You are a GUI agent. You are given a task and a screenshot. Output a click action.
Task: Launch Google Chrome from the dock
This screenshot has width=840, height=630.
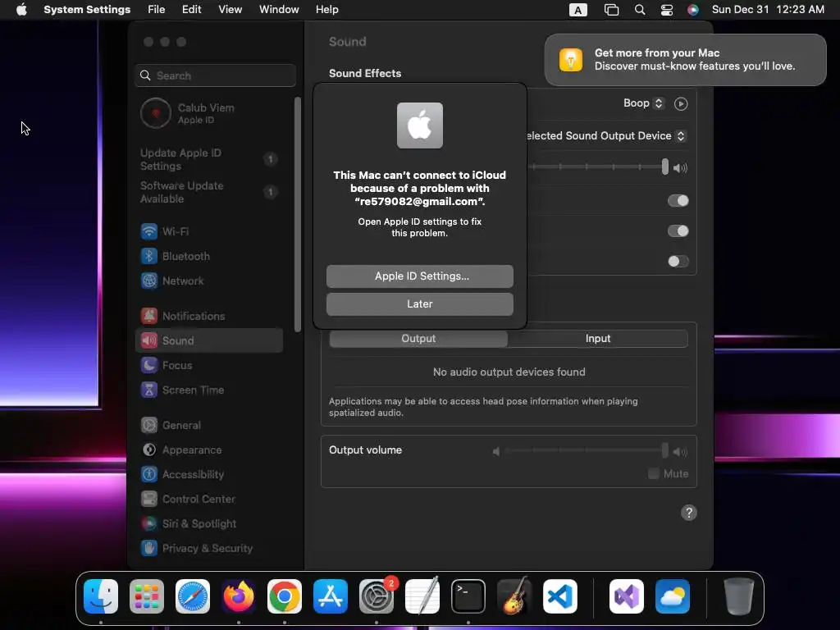pos(285,596)
